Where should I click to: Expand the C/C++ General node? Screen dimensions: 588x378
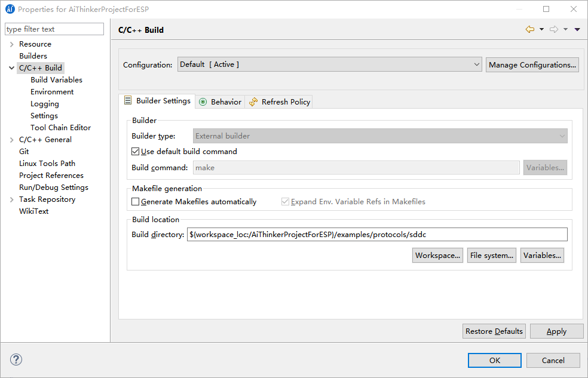pyautogui.click(x=12, y=140)
